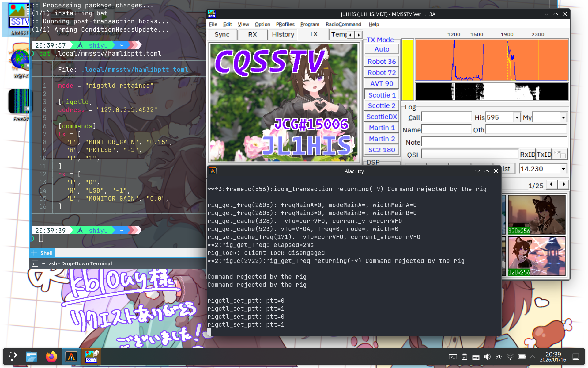Select Scottie 1 TX mode
The width and height of the screenshot is (588, 368).
[x=382, y=95]
